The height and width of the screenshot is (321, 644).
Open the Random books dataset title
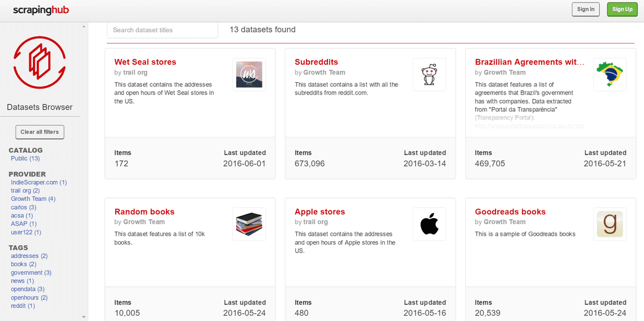(x=144, y=211)
